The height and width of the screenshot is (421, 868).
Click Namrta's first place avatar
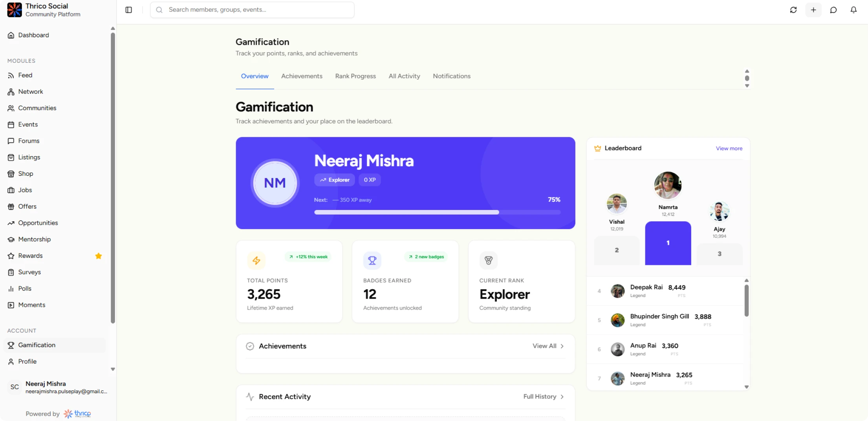tap(668, 185)
